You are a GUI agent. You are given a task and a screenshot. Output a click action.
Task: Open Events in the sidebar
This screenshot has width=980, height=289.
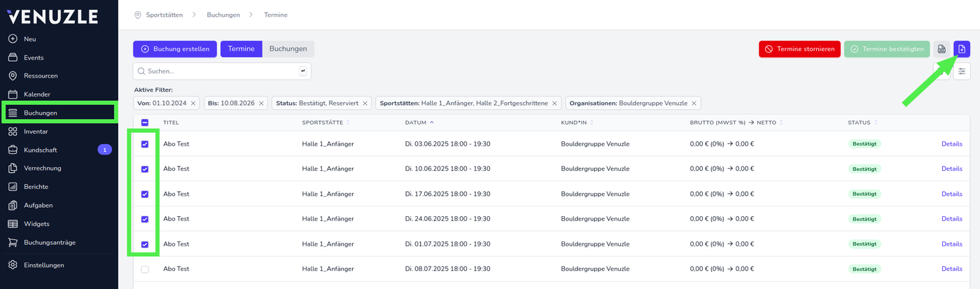[x=34, y=57]
